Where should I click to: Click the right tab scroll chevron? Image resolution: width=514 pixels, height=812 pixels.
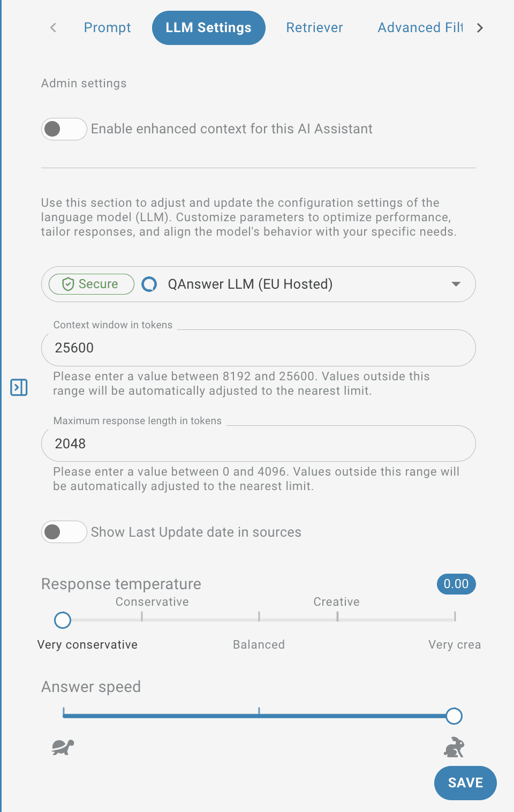tap(480, 28)
